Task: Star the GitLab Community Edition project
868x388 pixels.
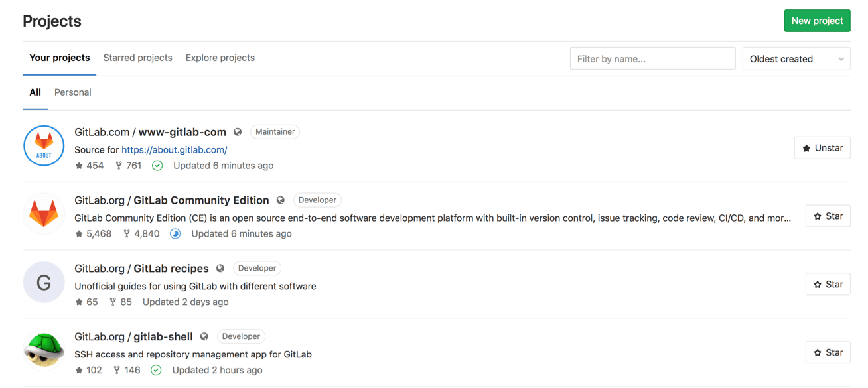Action: click(828, 216)
